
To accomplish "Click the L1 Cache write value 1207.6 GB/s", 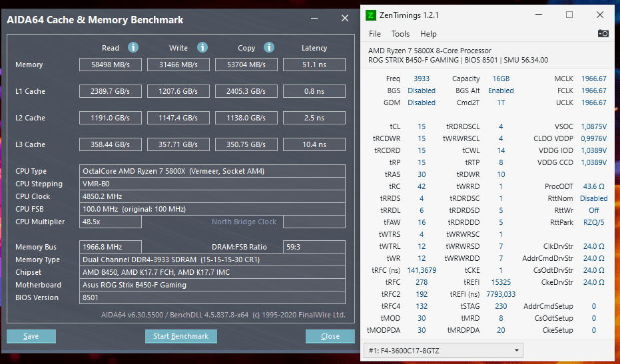I will (178, 91).
